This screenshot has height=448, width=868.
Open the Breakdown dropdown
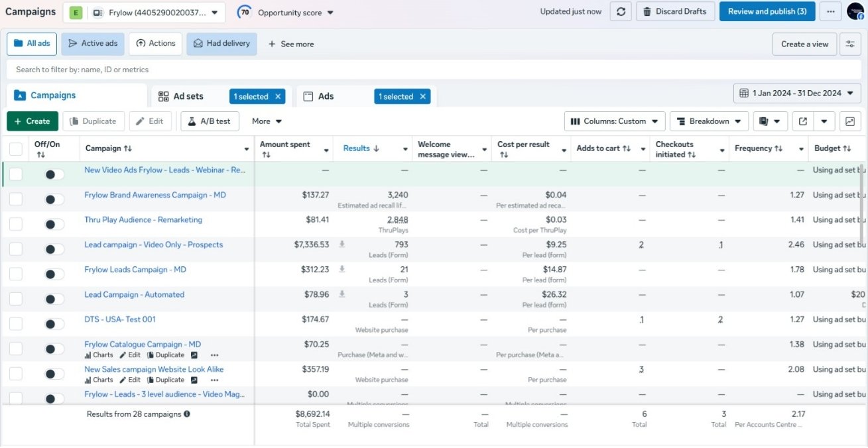point(709,121)
